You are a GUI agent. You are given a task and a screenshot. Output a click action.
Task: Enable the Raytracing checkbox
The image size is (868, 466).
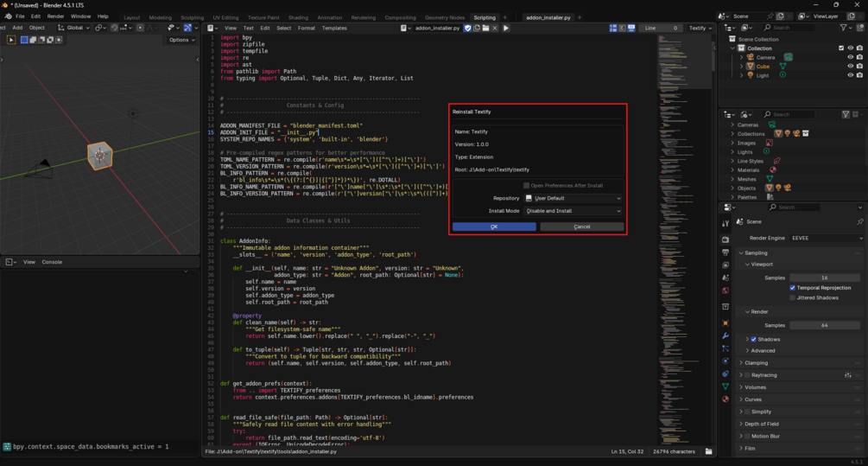pyautogui.click(x=747, y=375)
